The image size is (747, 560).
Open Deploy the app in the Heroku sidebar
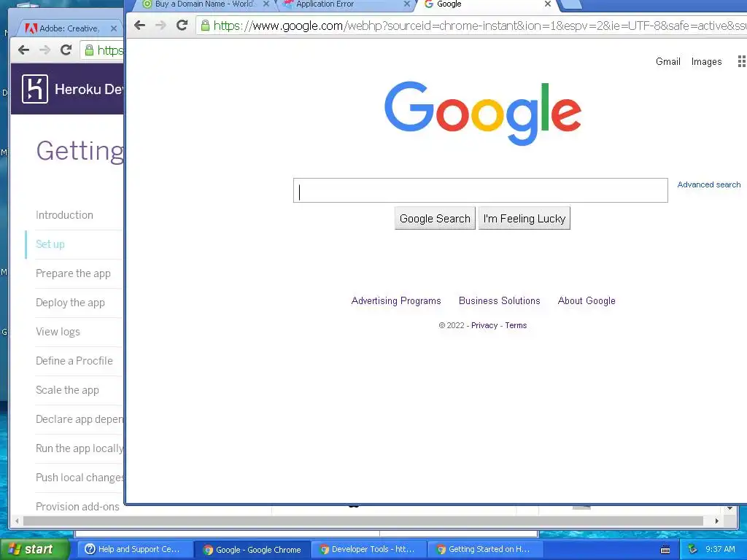(70, 303)
